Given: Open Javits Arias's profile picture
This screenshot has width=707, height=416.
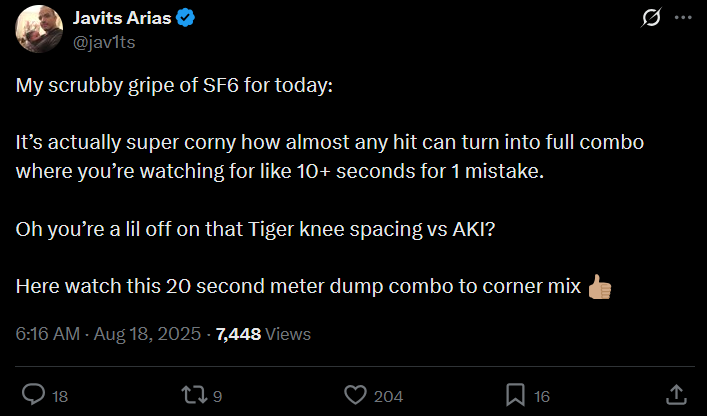Looking at the screenshot, I should tap(36, 29).
